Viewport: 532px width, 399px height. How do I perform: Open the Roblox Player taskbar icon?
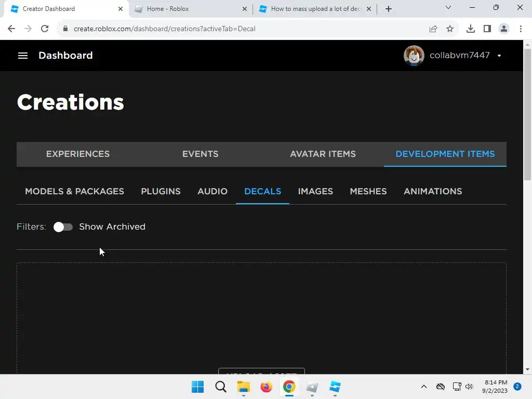(x=312, y=387)
